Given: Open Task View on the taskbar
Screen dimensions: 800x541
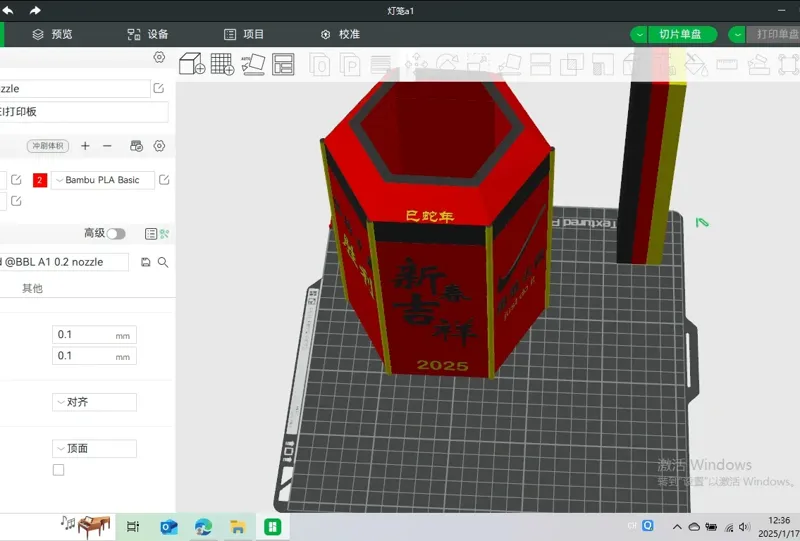Looking at the screenshot, I should 133,527.
